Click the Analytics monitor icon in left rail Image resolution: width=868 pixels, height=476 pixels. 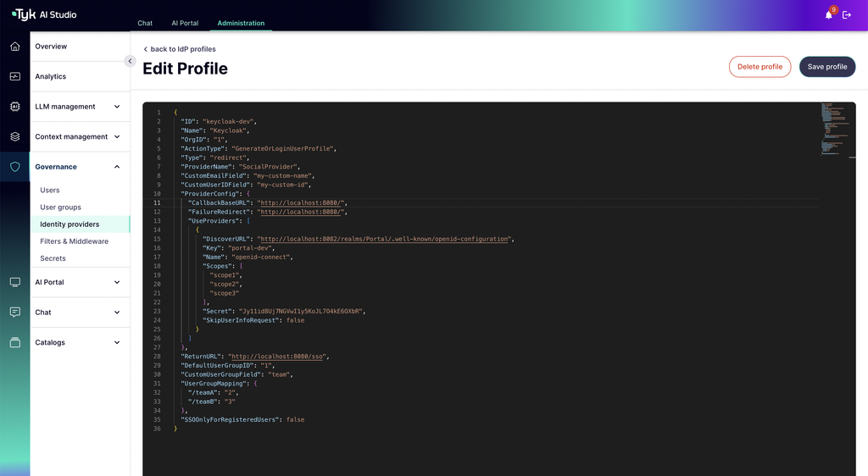[14, 76]
